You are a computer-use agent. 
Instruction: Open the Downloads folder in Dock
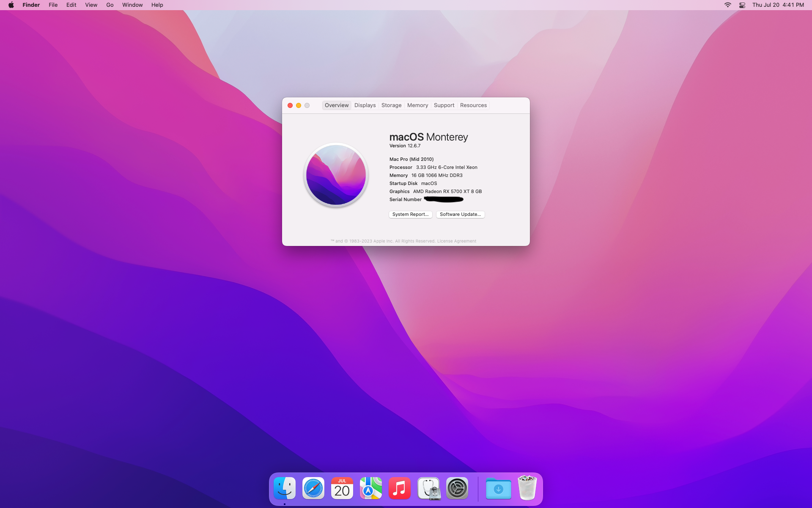(498, 489)
